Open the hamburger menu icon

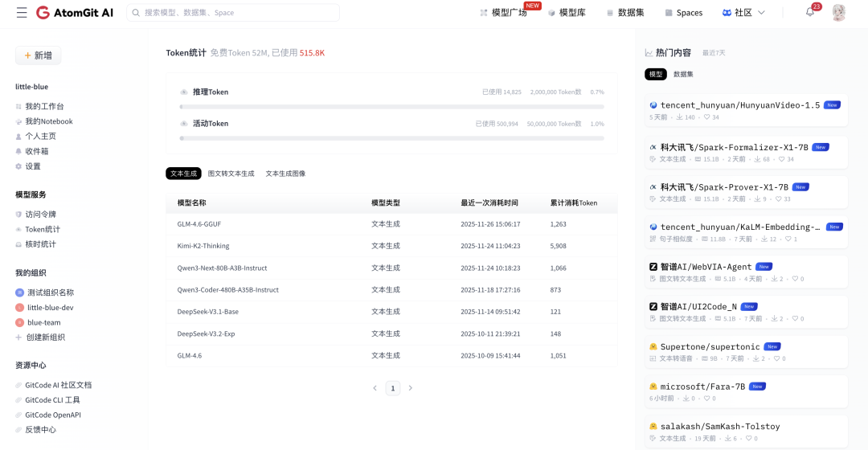[x=22, y=12]
